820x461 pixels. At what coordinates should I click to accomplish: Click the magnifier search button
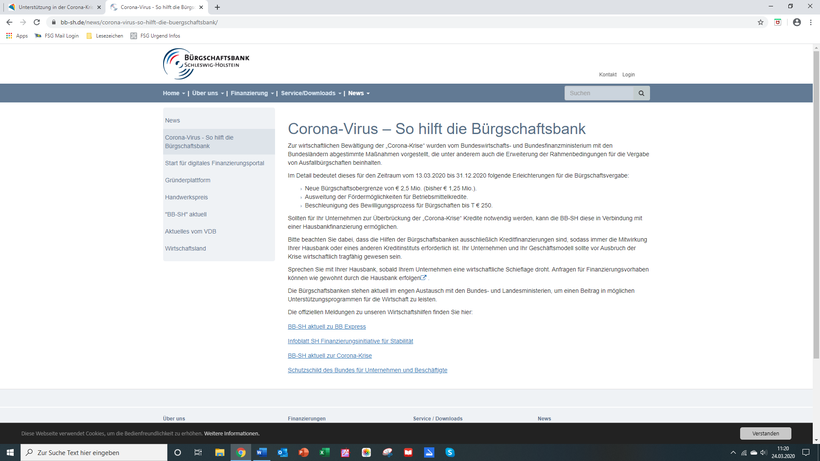641,93
